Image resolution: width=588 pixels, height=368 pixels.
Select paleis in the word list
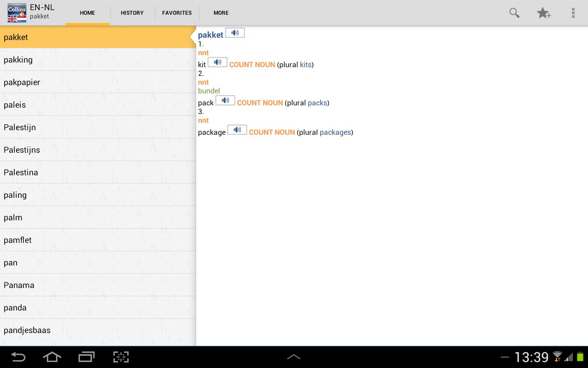[x=98, y=105]
